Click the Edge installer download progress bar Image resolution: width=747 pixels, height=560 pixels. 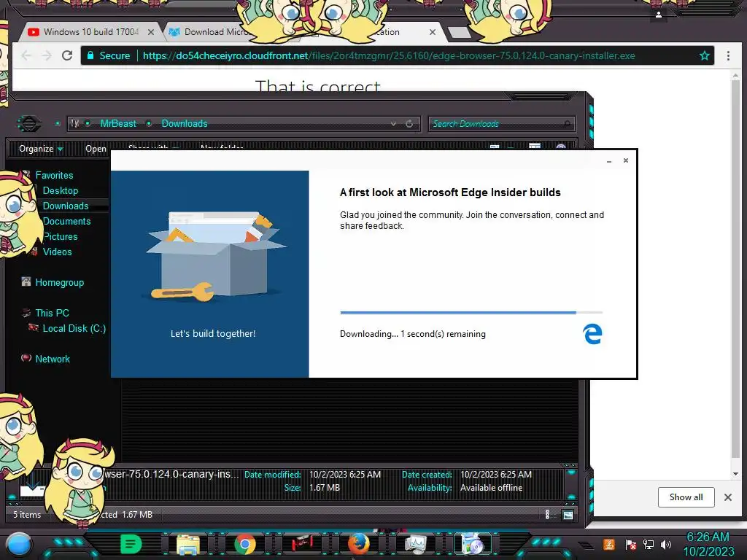(x=471, y=312)
